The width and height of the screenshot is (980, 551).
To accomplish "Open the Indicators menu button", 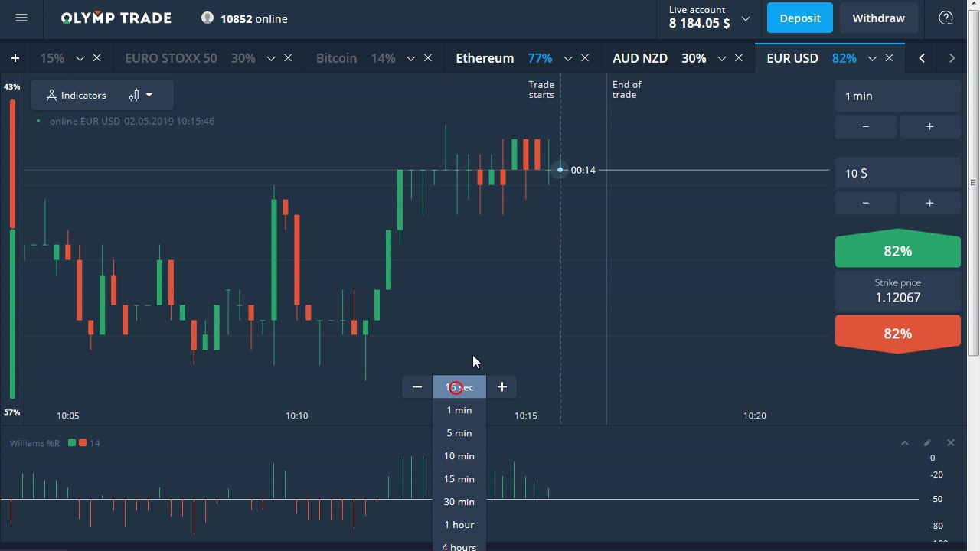I will 76,95.
